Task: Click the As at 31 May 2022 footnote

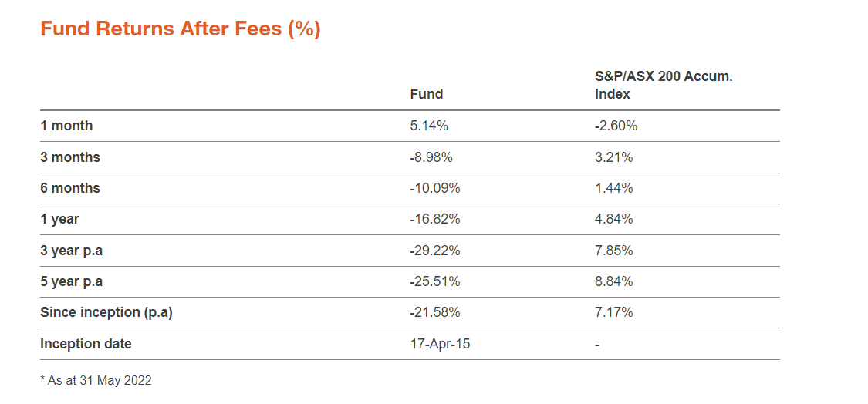Action: 96,381
